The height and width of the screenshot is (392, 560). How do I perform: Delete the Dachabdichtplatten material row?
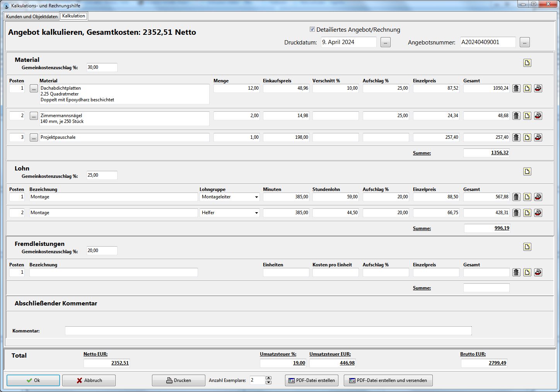click(516, 89)
